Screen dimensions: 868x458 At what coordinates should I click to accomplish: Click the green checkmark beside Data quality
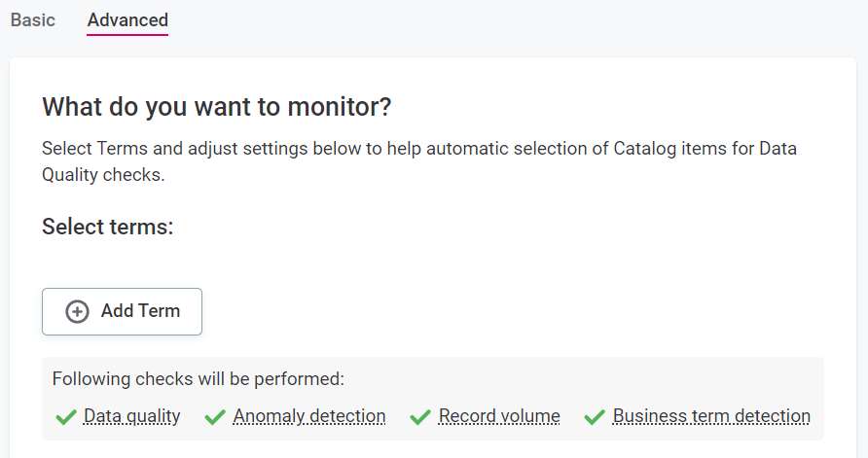click(66, 417)
